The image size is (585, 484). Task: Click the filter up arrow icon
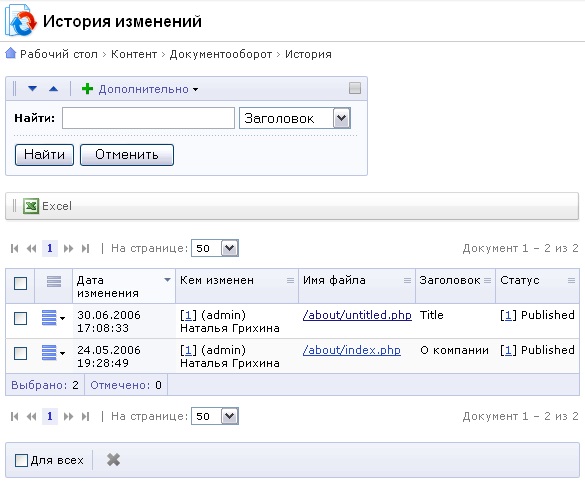[53, 89]
